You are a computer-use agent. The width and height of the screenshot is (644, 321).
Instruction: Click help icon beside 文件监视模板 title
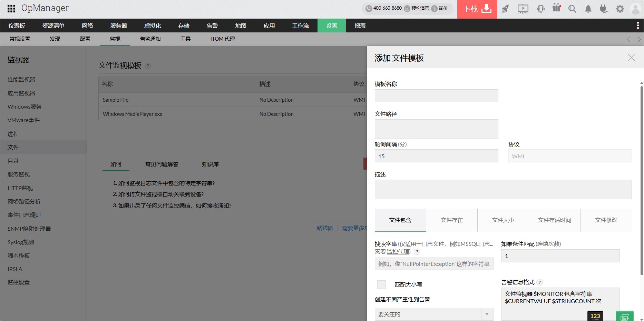tap(148, 66)
